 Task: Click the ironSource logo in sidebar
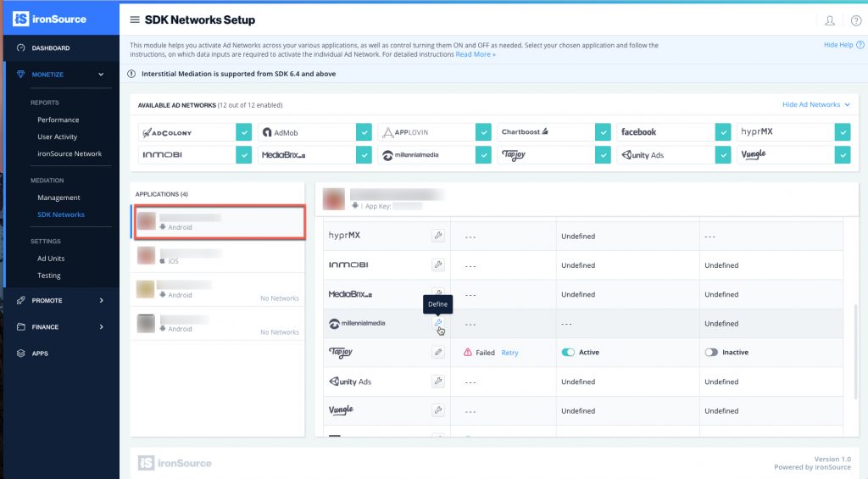click(50, 19)
